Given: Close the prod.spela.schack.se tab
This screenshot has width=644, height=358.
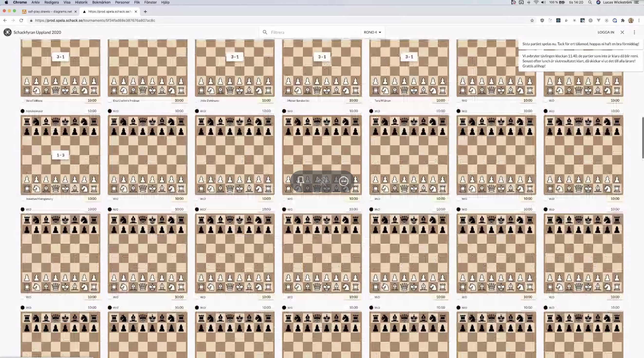Looking at the screenshot, I should (x=136, y=11).
